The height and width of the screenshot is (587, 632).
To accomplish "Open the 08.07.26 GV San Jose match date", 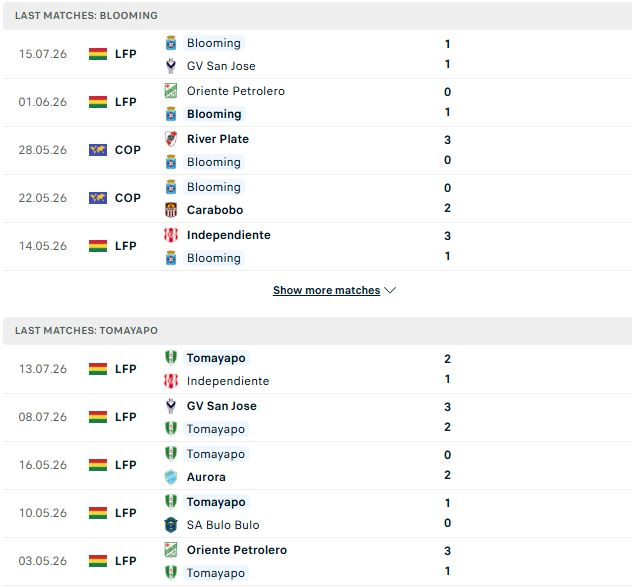I will (x=43, y=417).
